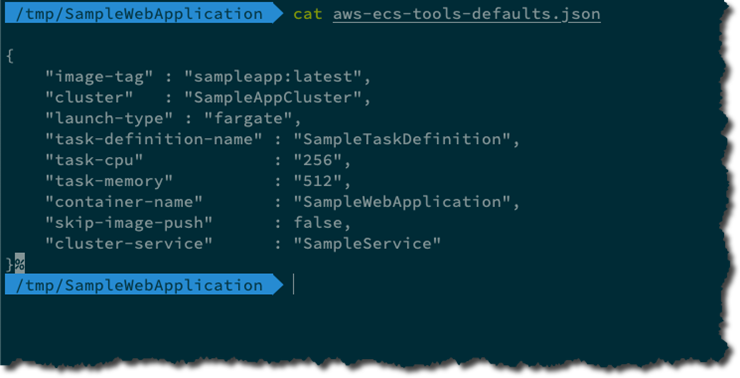Click the "cluster" key
Image resolution: width=740 pixels, height=378 pixels.
[89, 97]
